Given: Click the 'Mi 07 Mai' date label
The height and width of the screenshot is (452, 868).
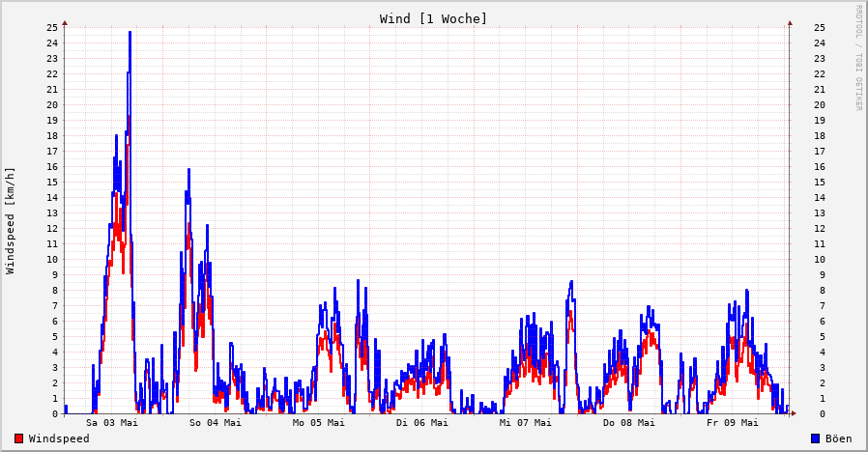Looking at the screenshot, I should coord(525,423).
